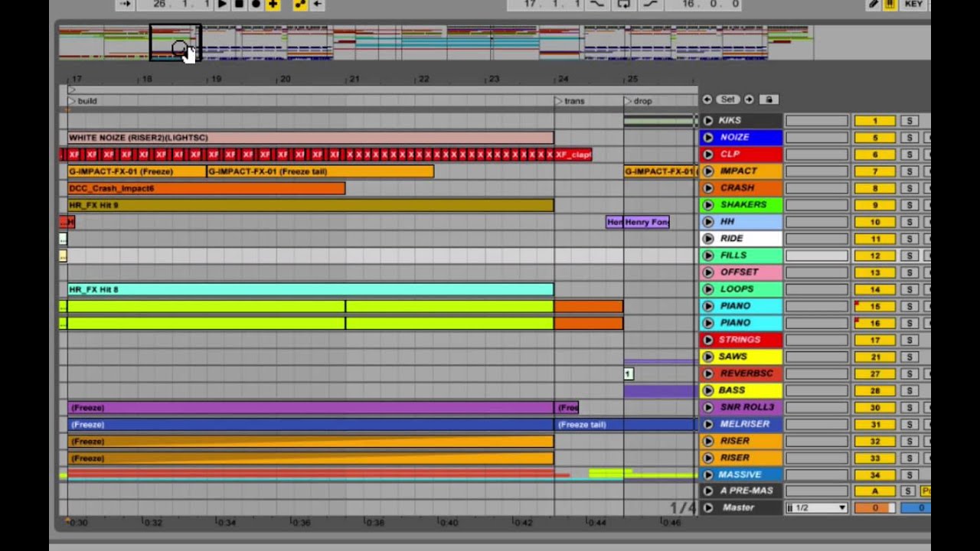980x551 pixels.
Task: Enable the punch-in switch
Action: [x=596, y=4]
